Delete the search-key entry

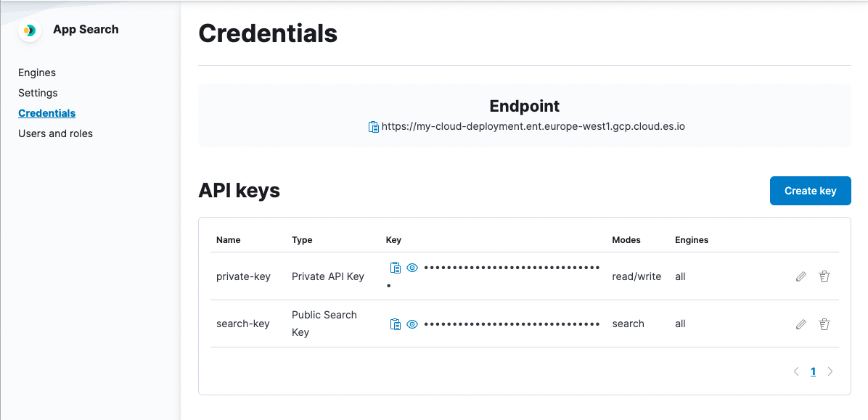[824, 324]
